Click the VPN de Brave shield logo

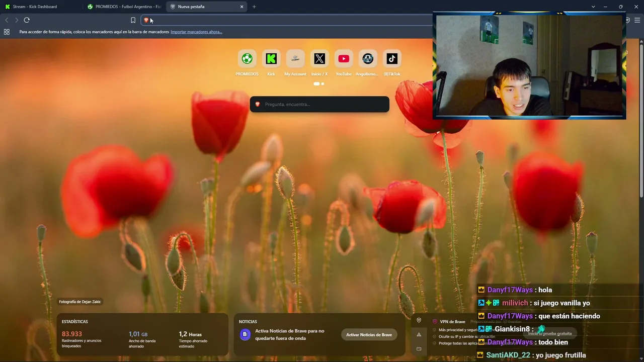pos(435,321)
